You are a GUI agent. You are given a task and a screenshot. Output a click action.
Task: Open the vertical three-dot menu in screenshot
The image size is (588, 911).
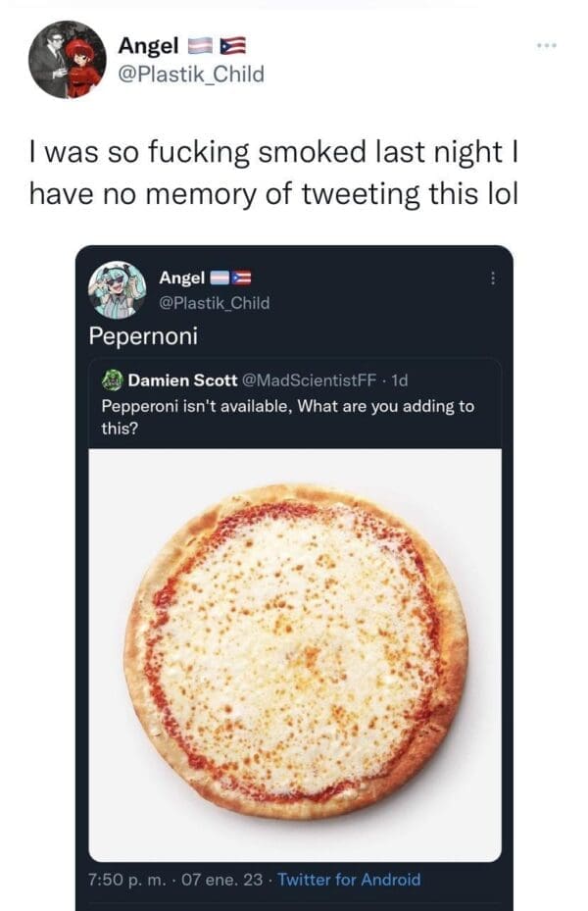pos(493,278)
